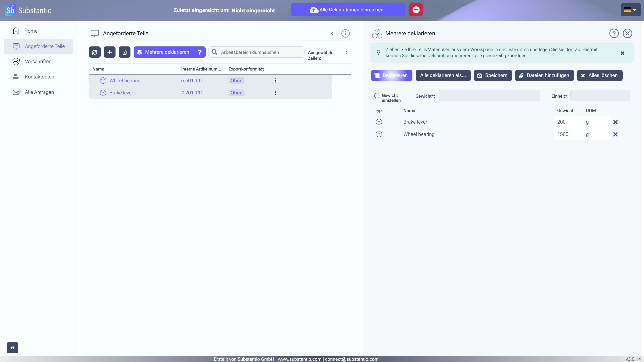Collapse the sidebar with double-arrow button
644x362 pixels.
[x=12, y=347]
